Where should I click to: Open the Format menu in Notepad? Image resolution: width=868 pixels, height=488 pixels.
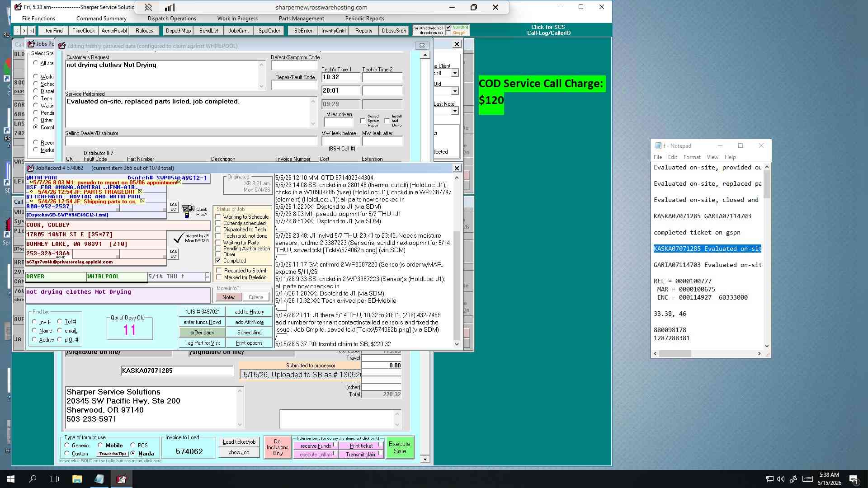pyautogui.click(x=692, y=157)
